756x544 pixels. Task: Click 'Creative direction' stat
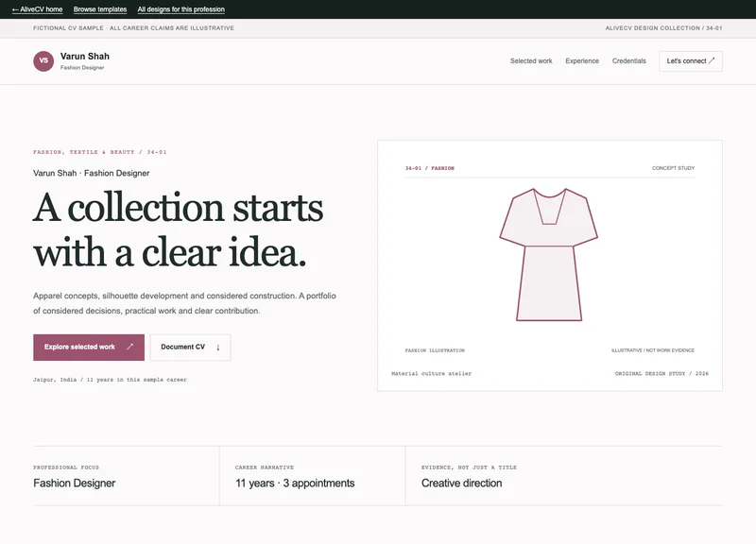(461, 484)
